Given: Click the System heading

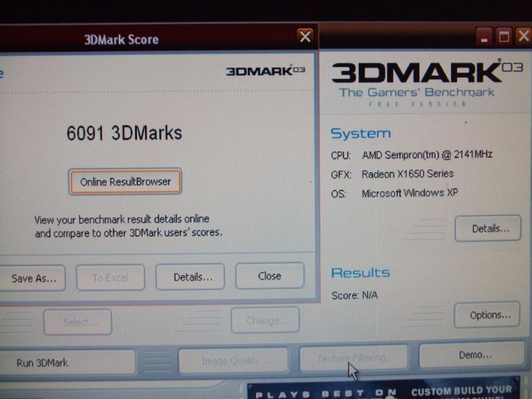Looking at the screenshot, I should point(360,133).
